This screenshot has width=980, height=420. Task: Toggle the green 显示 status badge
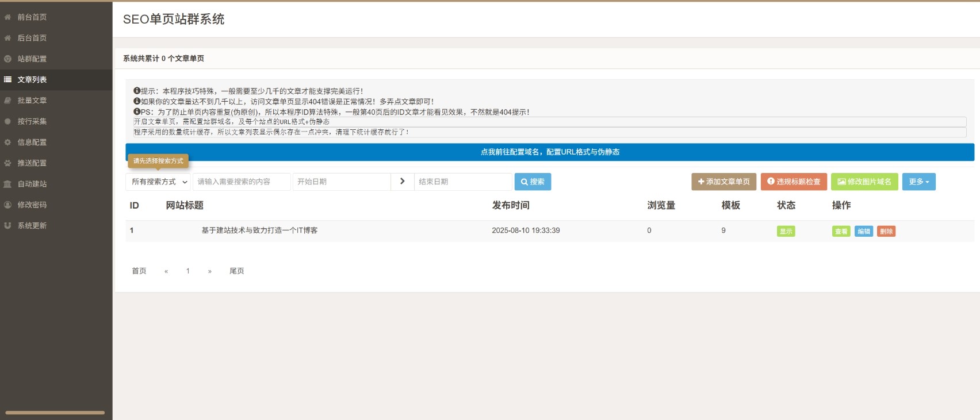coord(786,232)
